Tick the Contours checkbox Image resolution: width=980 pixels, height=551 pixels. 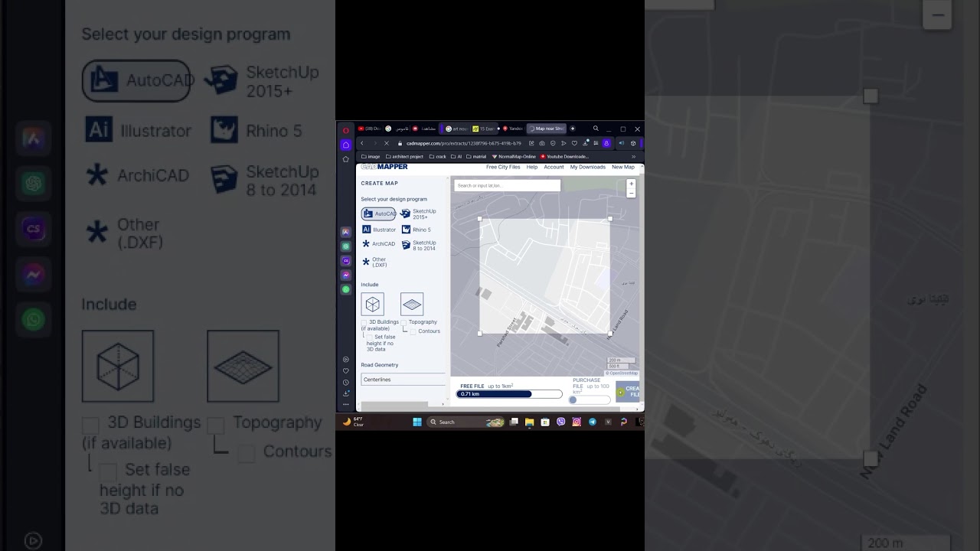(413, 331)
